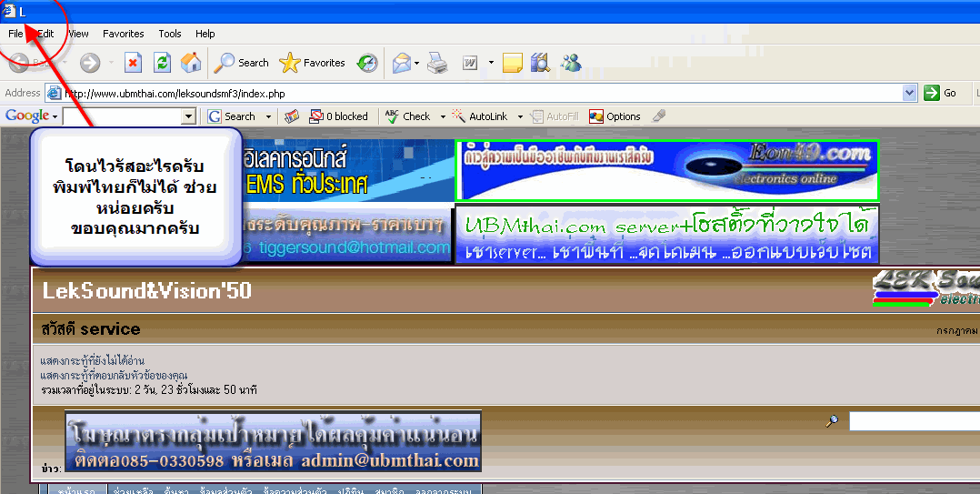The image size is (980, 494).
Task: Open the IE Search pane
Action: tap(241, 63)
